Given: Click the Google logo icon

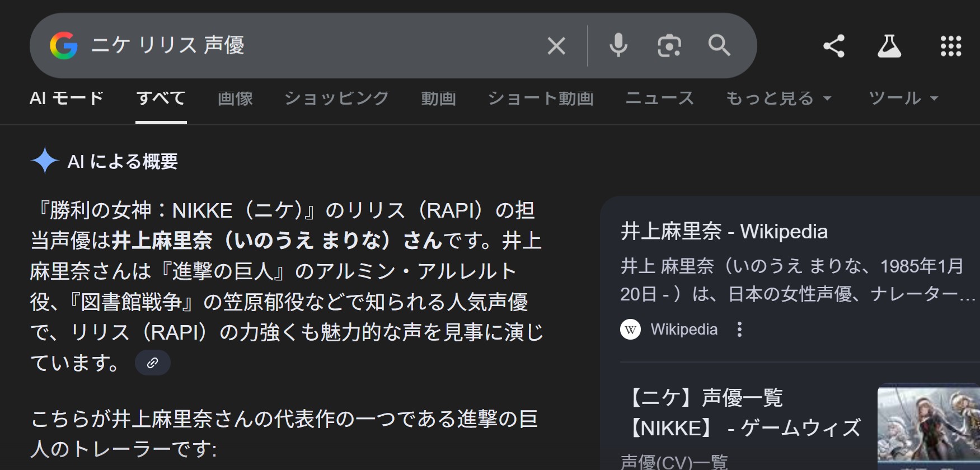Looking at the screenshot, I should [64, 45].
